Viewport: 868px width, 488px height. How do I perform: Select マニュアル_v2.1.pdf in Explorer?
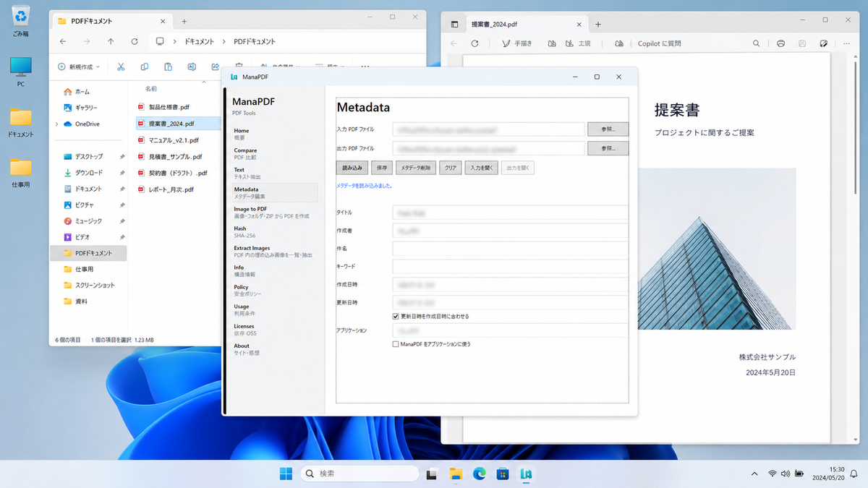tap(174, 140)
